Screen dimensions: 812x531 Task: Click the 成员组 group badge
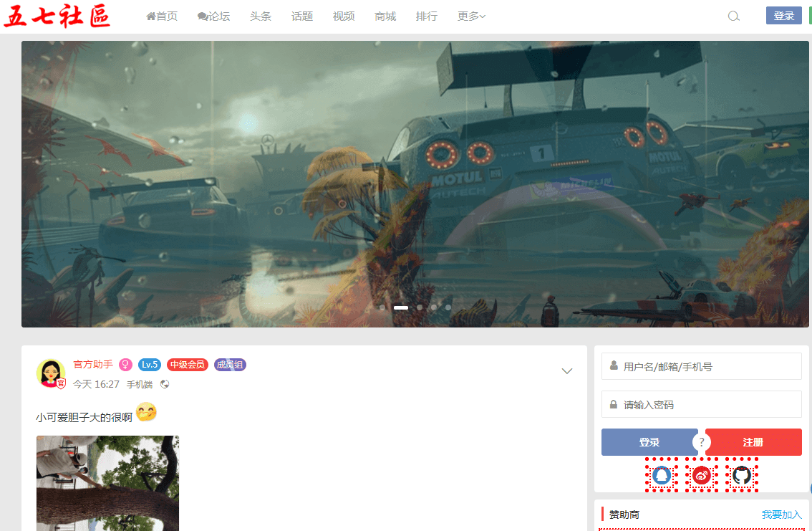[x=230, y=365]
